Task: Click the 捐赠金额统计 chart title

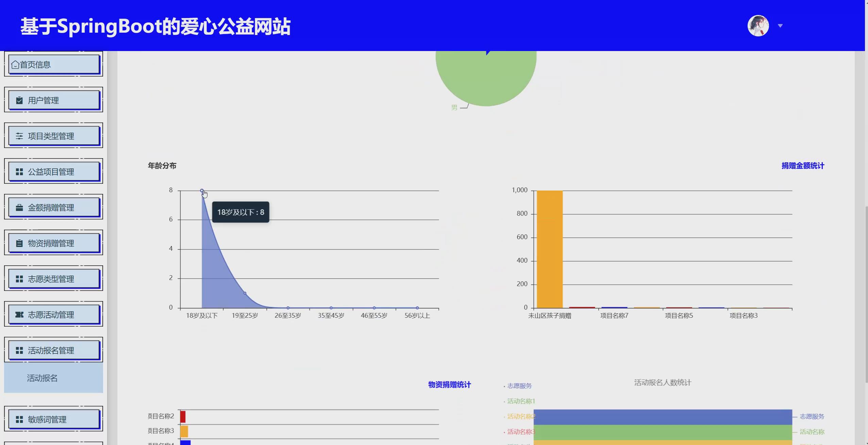Action: 803,166
